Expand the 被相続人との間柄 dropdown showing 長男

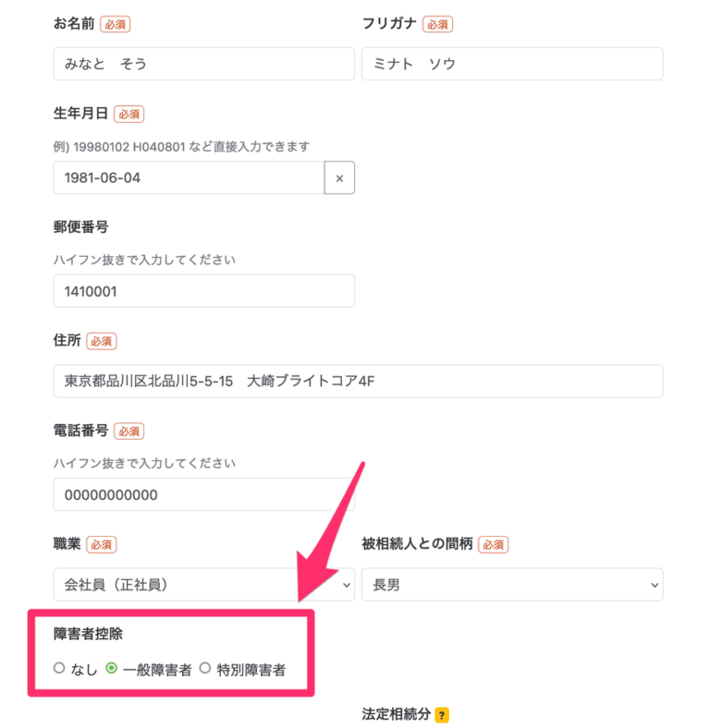pos(512,584)
